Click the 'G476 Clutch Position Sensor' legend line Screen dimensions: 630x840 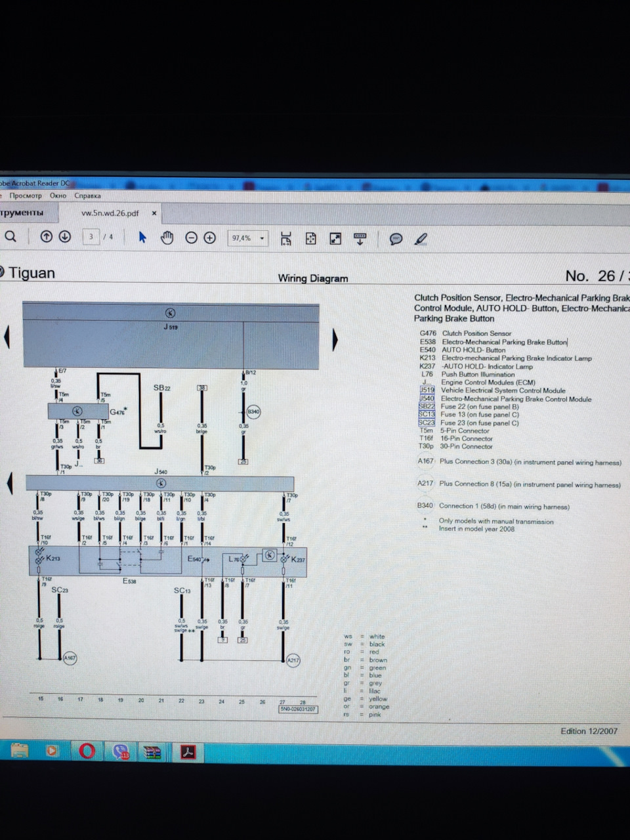click(466, 333)
